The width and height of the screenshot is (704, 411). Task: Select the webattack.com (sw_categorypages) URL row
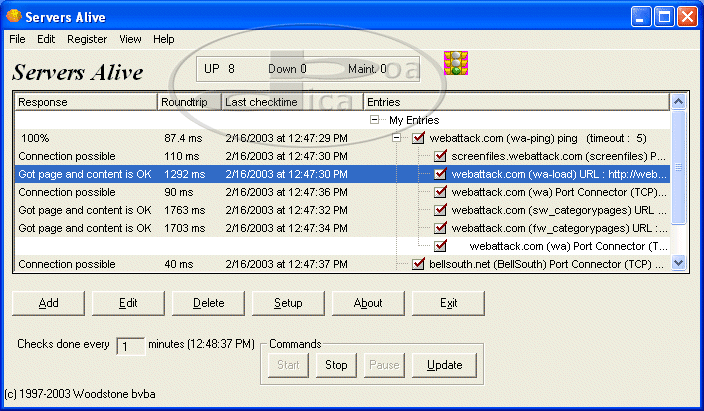point(550,210)
